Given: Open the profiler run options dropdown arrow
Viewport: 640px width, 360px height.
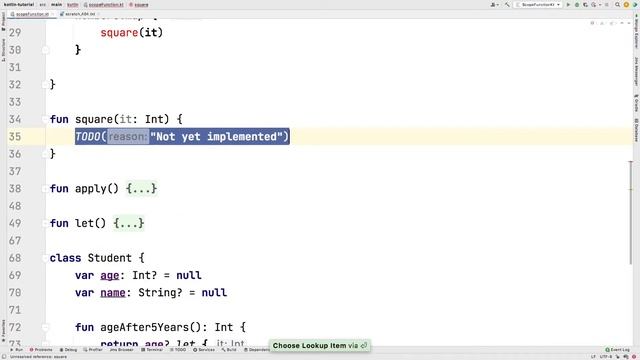Looking at the screenshot, I should (600, 4).
